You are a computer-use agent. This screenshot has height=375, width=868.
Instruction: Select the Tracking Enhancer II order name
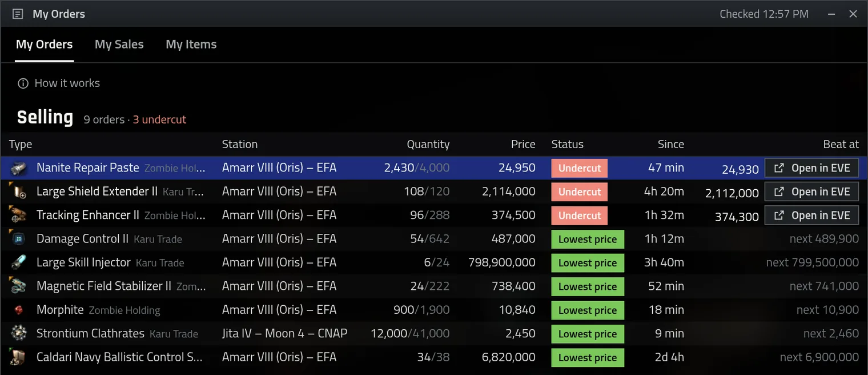coord(88,216)
